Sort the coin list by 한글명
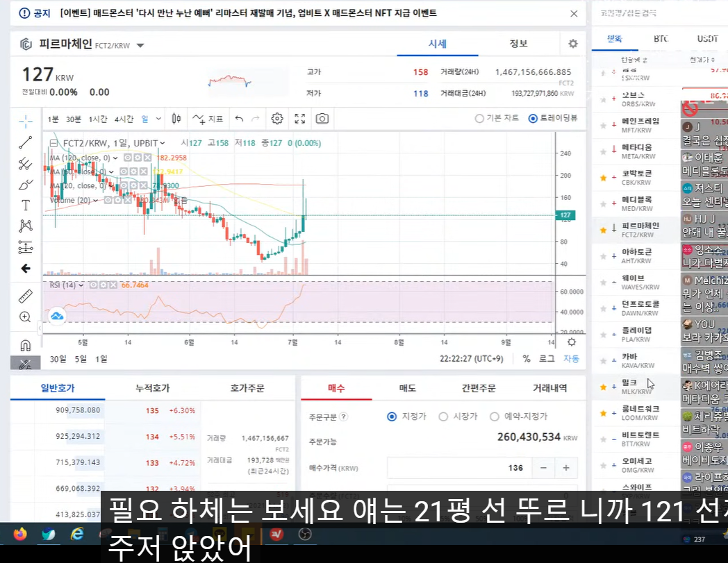Image resolution: width=728 pixels, height=563 pixels. click(634, 60)
